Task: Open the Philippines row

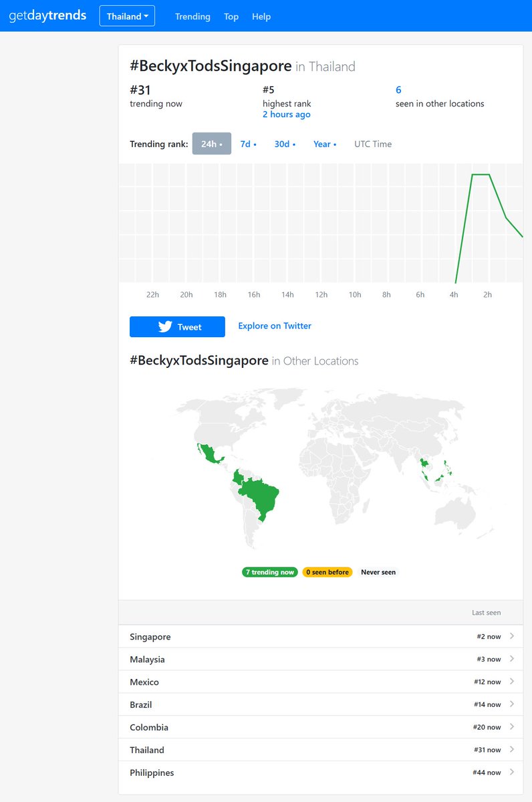Action: (x=320, y=773)
